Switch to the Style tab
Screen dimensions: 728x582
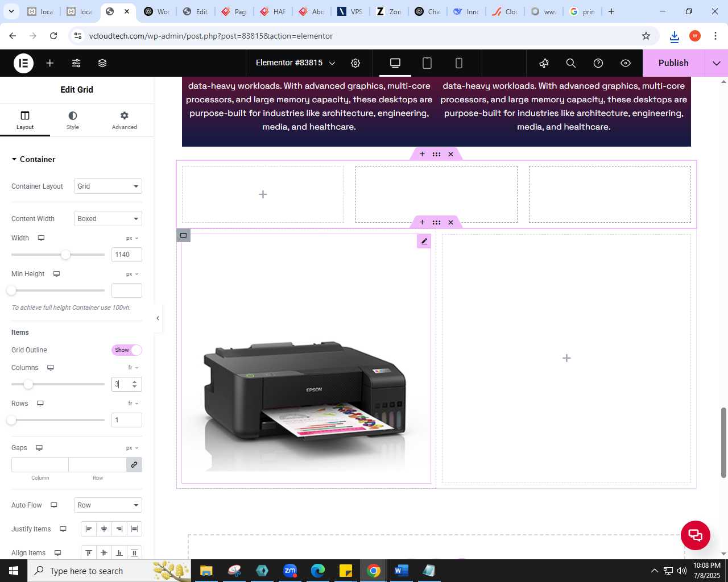click(x=73, y=120)
